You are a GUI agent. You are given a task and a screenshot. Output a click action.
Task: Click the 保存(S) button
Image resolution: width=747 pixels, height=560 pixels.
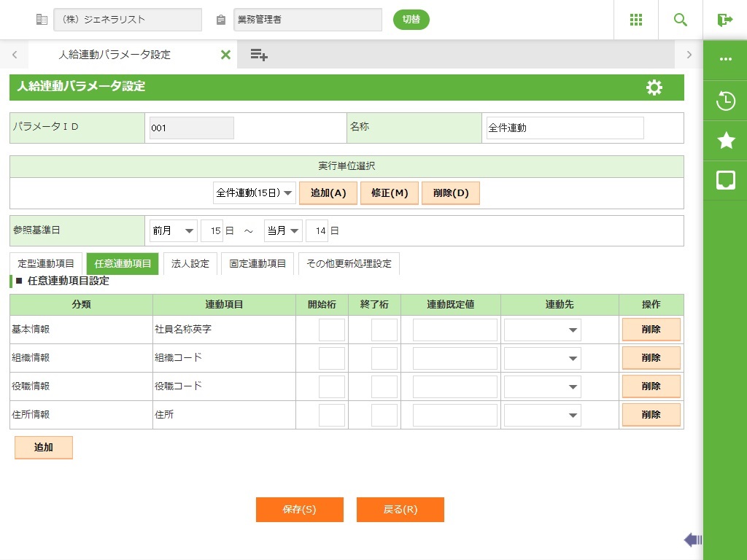click(299, 510)
